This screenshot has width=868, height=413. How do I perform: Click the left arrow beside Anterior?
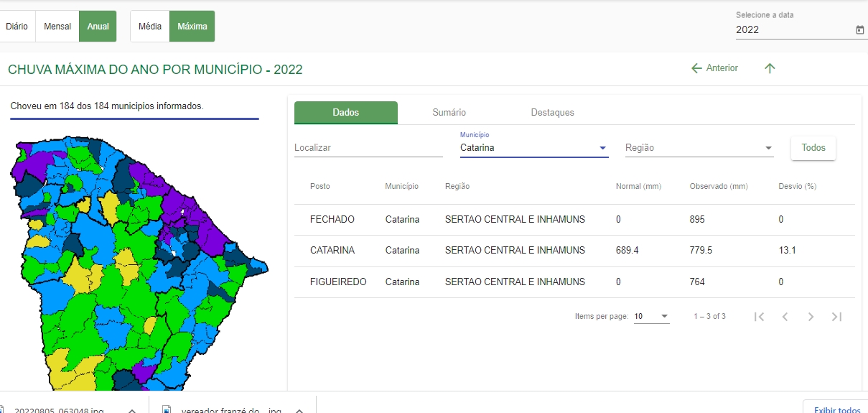point(696,68)
